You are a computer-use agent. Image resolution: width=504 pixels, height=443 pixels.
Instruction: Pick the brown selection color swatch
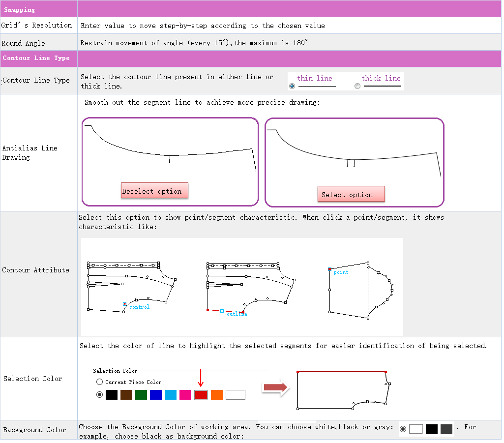point(126,394)
